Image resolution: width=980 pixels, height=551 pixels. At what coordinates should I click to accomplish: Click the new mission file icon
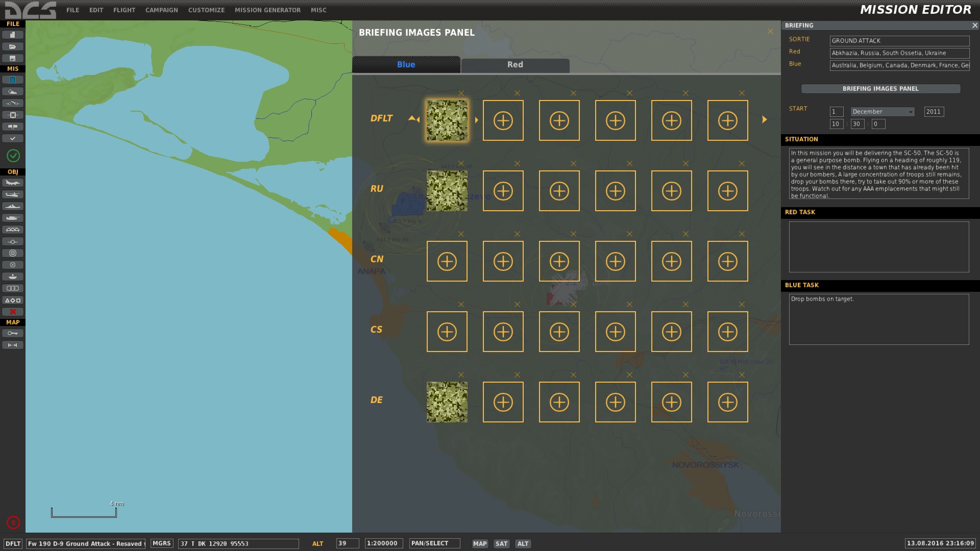(x=13, y=35)
